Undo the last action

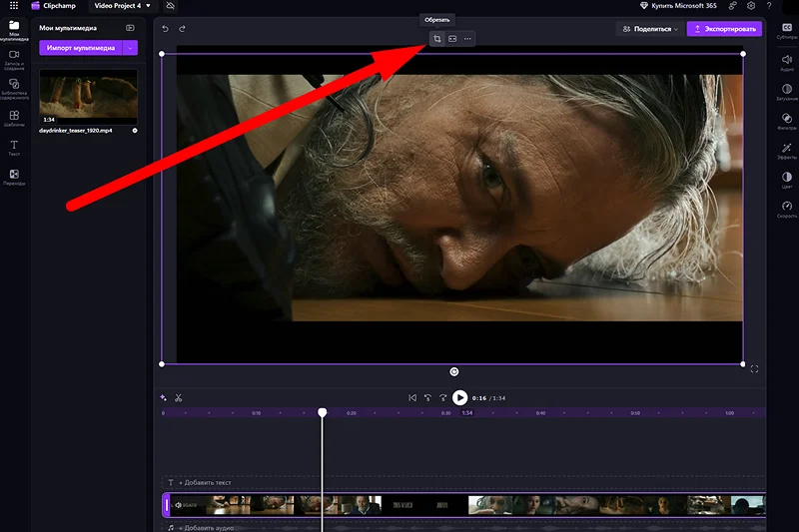click(165, 29)
